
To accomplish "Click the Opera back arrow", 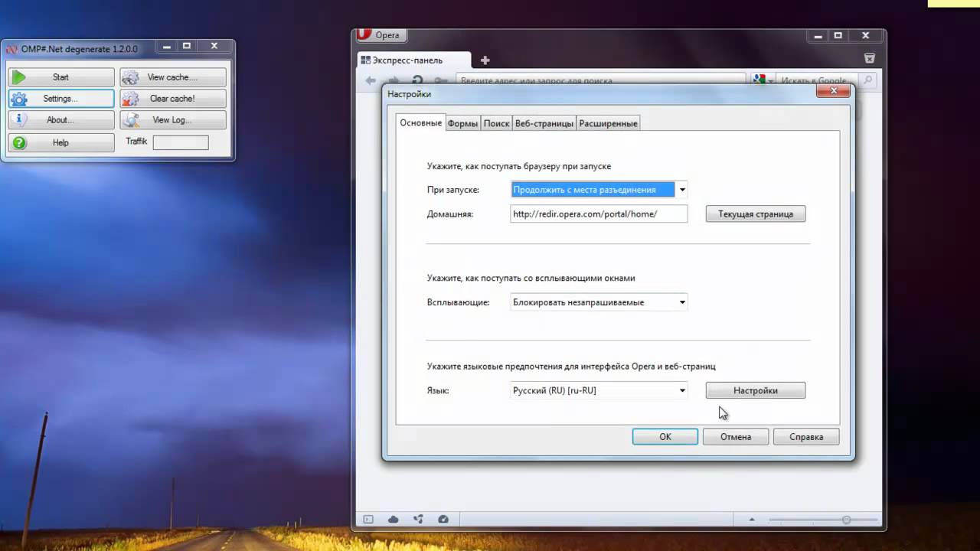I will click(371, 80).
